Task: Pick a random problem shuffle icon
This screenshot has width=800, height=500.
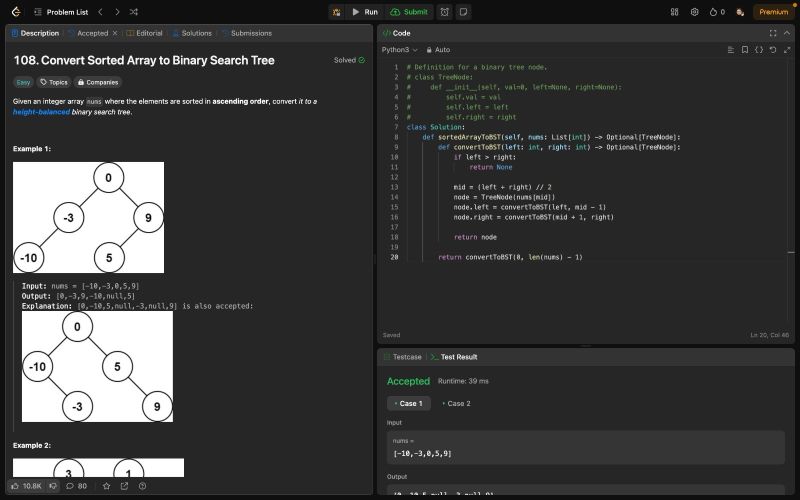Action: coord(134,12)
